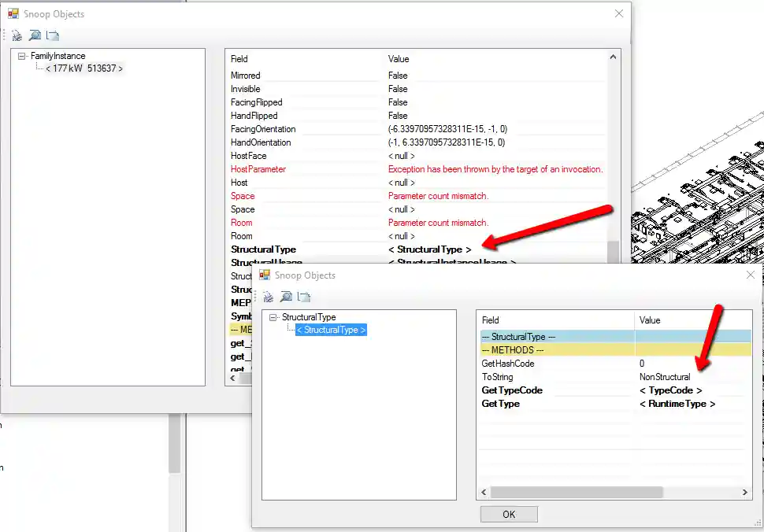Select the < 177 kW 513637 > tree item
764x532 pixels.
(84, 68)
